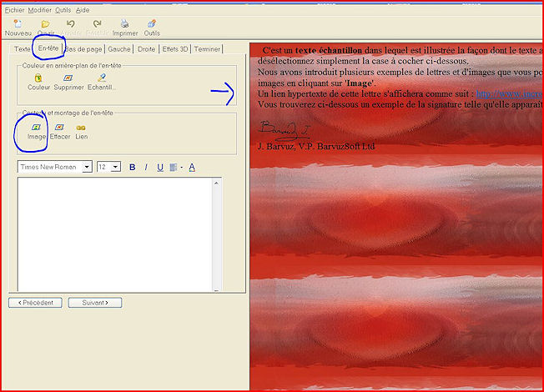
Task: Switch to the Texte tab
Action: (23, 49)
